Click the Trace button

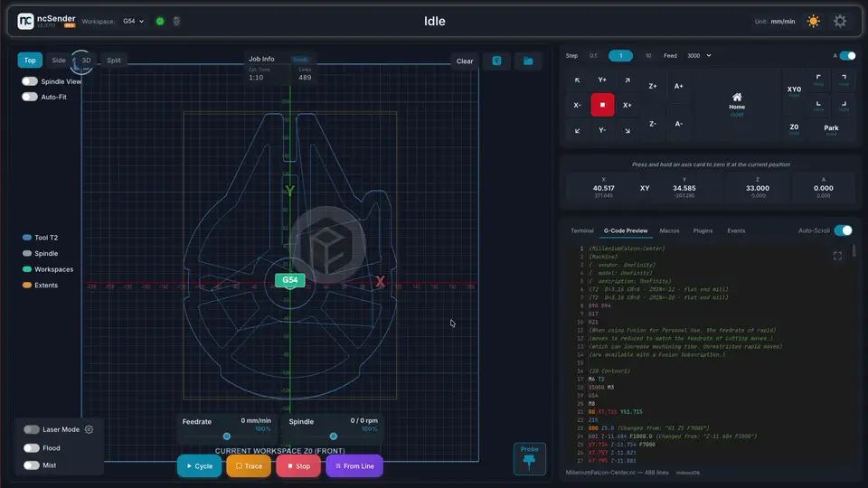pyautogui.click(x=249, y=466)
